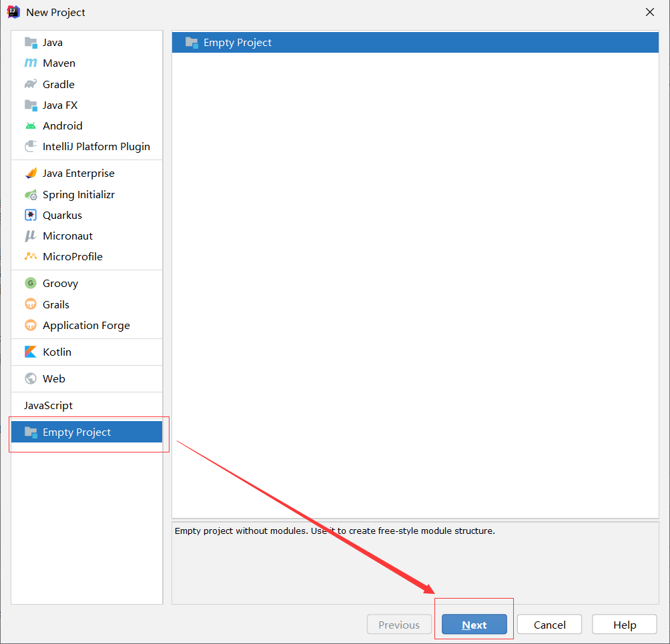Screen dimensions: 670x644
Task: Select the IntelliJ Platform Plugin plug icon
Action: pos(31,146)
